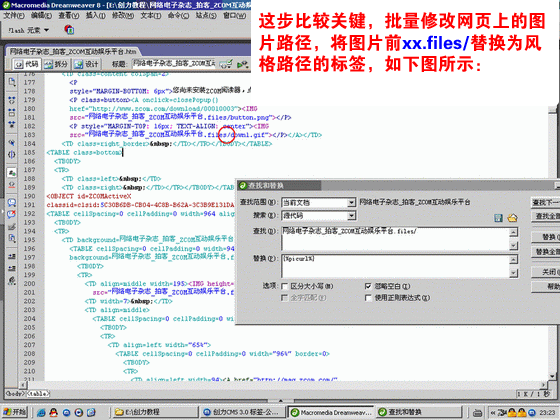Switch to 拆分 (Split) view
The width and height of the screenshot is (560, 420).
(56, 64)
